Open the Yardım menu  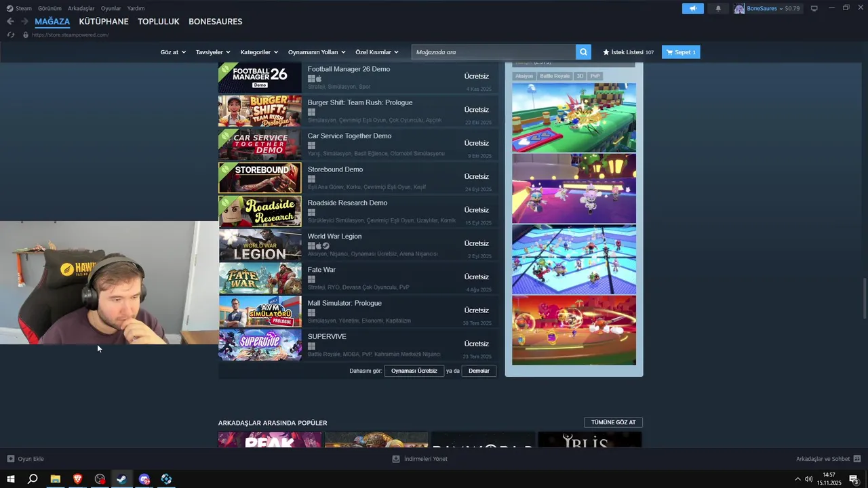click(136, 8)
